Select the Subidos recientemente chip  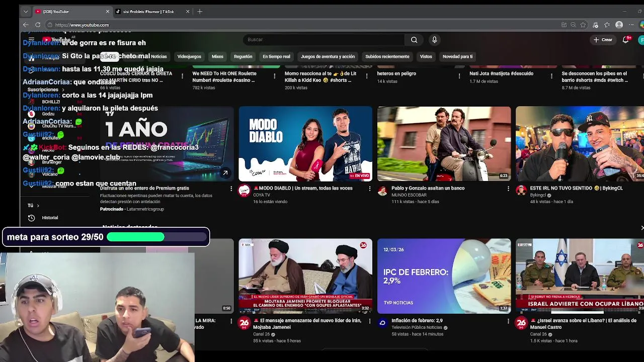point(387,56)
